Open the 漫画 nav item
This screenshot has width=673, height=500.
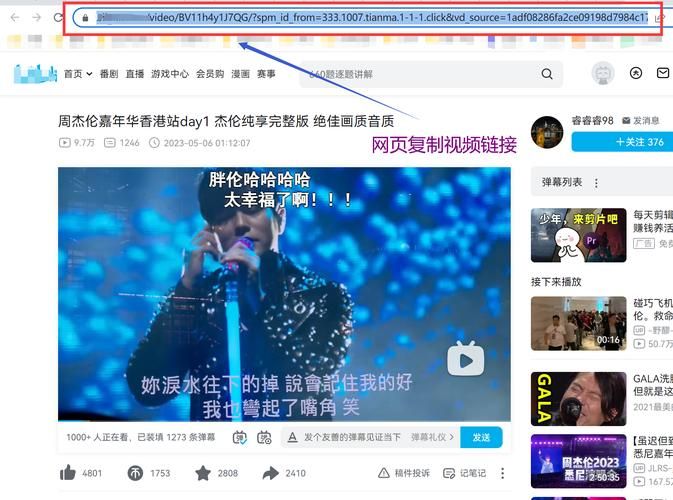[240, 74]
